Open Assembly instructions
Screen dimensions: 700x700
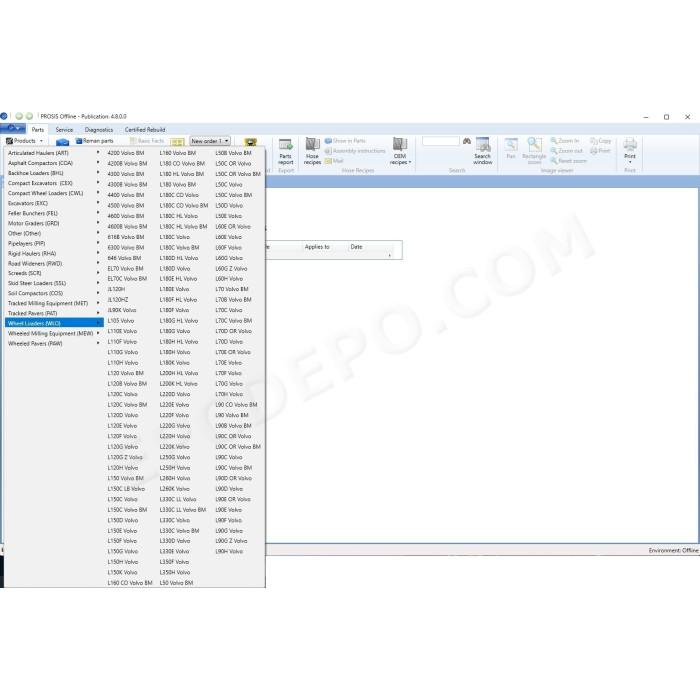point(355,151)
